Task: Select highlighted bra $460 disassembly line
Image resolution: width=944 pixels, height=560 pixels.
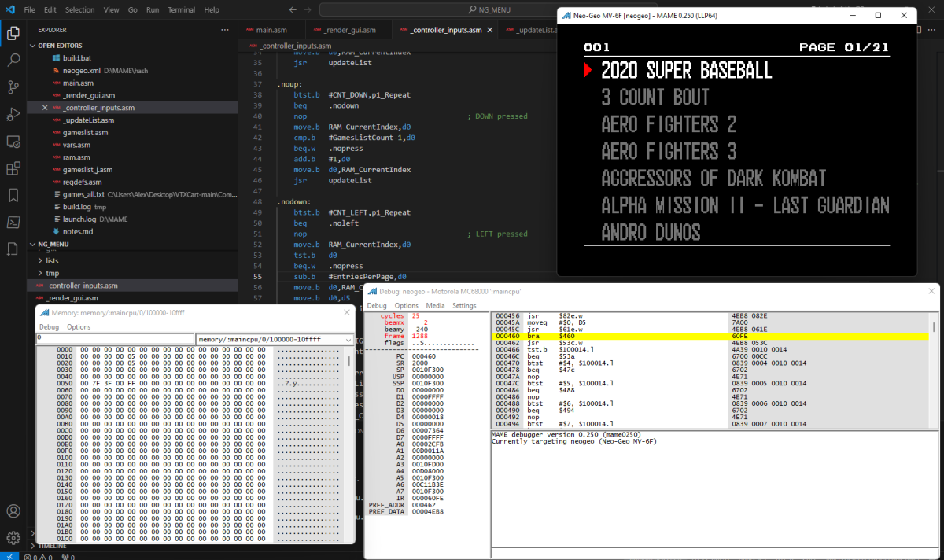Action: click(711, 336)
